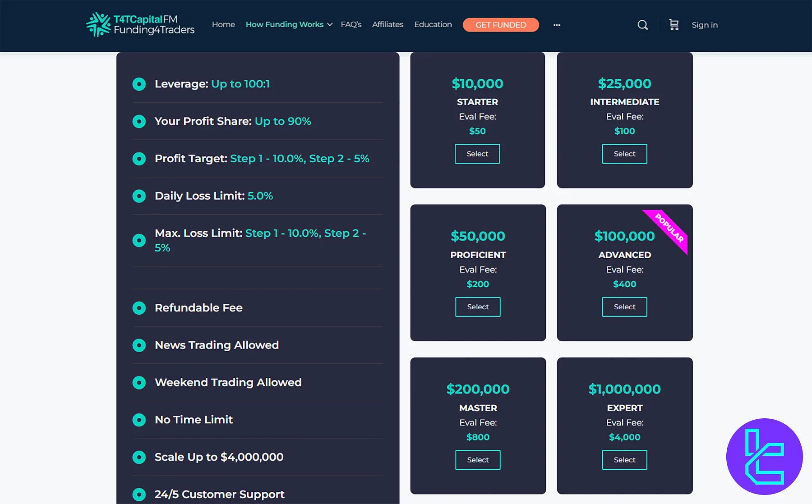This screenshot has height=504, width=812.
Task: Click the search magnifier icon
Action: point(642,25)
